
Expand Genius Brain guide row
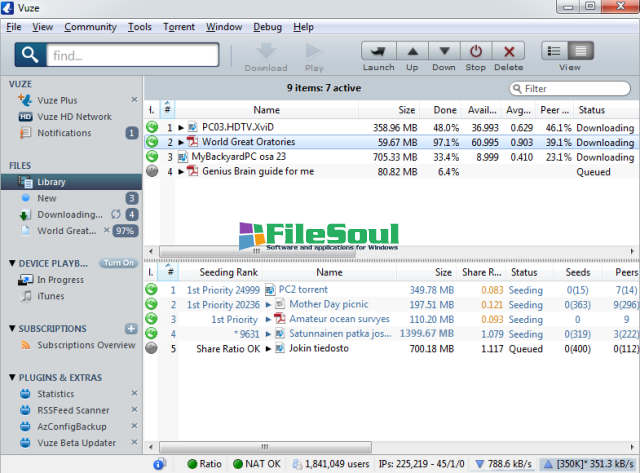click(x=181, y=172)
